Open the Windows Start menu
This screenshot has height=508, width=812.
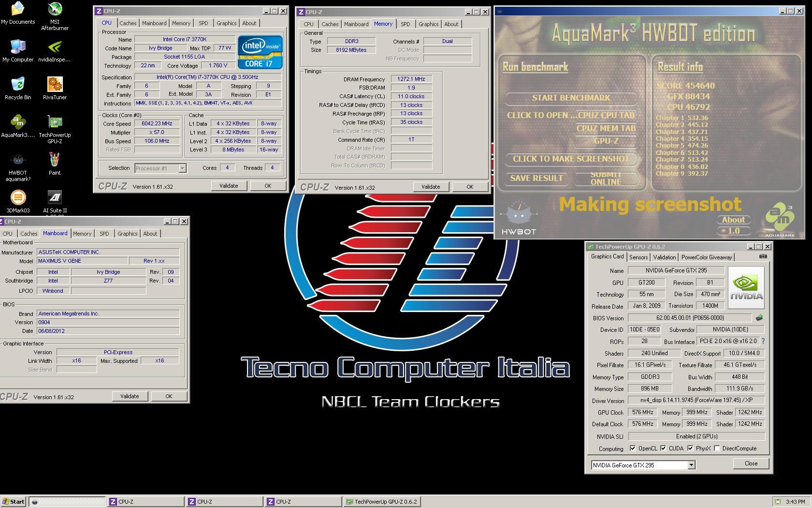tap(14, 502)
